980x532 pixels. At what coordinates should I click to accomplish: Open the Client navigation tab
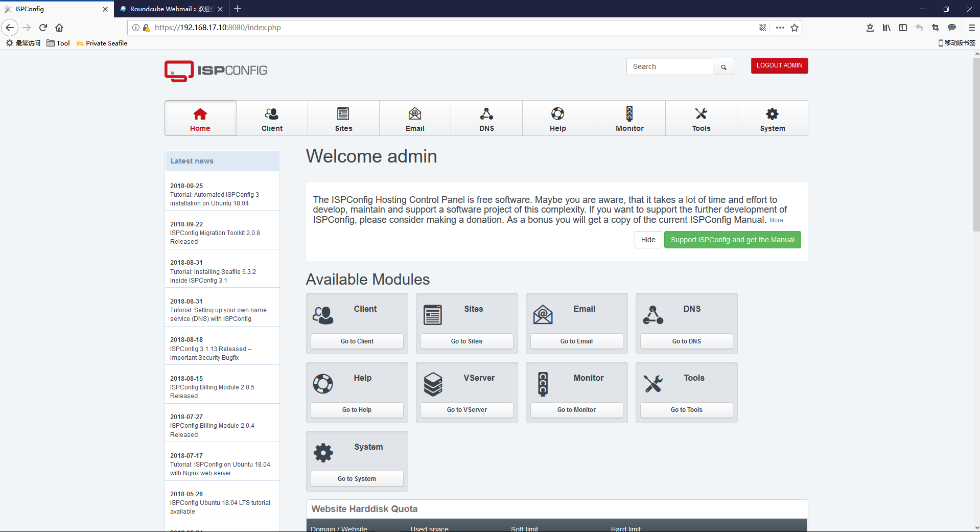click(x=272, y=118)
